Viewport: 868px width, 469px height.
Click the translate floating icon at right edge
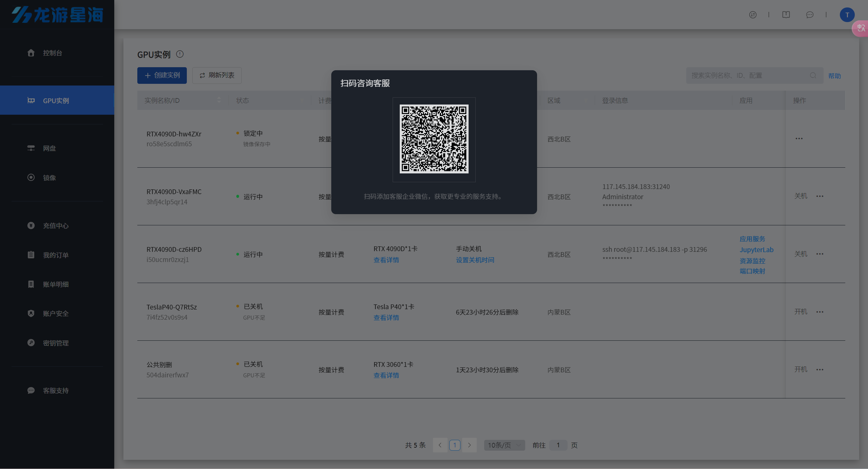click(861, 29)
